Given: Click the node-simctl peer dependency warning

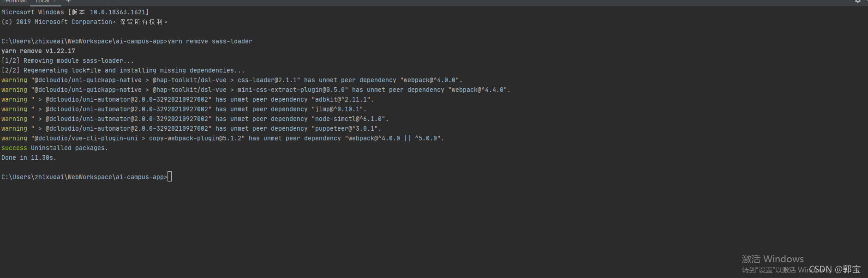Looking at the screenshot, I should pyautogui.click(x=195, y=119).
